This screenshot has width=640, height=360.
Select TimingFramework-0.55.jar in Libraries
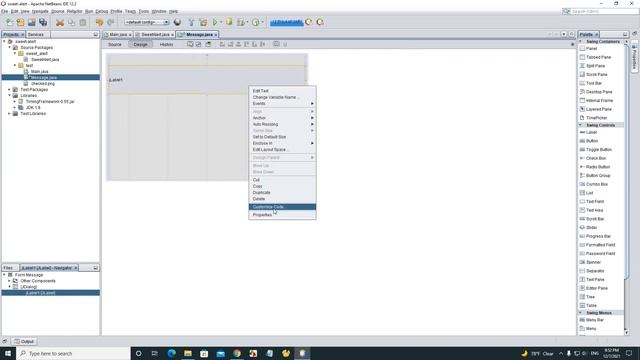[x=50, y=102]
